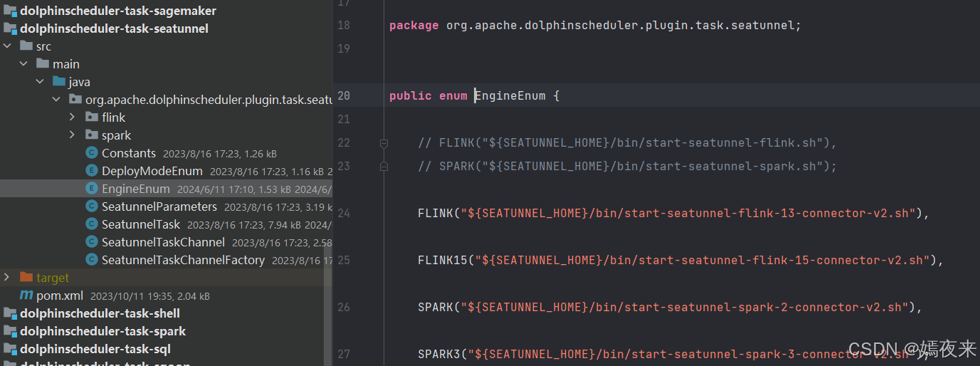
Task: Click the orange target folder icon
Action: click(26, 278)
